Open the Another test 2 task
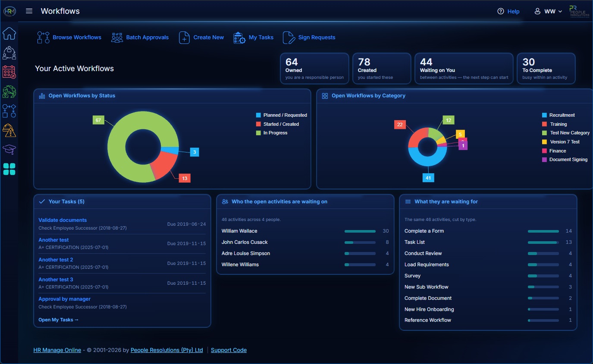This screenshot has width=593, height=364. click(56, 260)
